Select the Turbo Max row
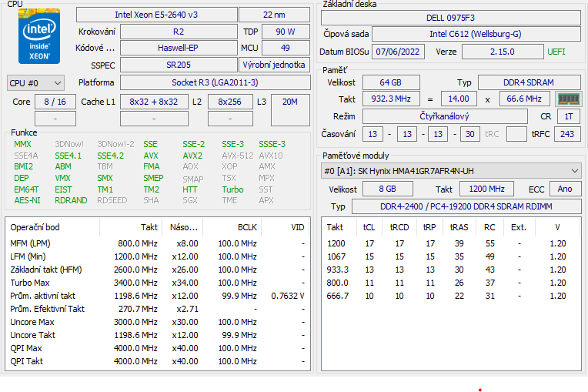 (x=158, y=283)
